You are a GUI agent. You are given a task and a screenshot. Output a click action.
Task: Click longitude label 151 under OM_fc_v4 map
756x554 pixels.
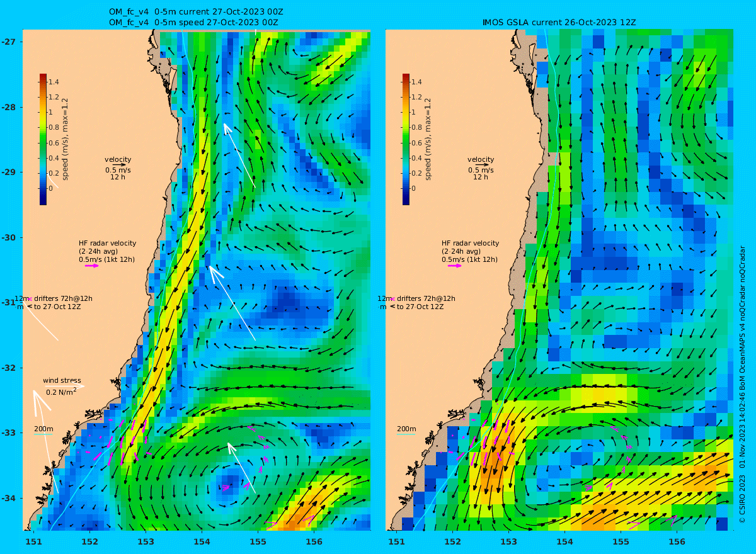tap(34, 541)
